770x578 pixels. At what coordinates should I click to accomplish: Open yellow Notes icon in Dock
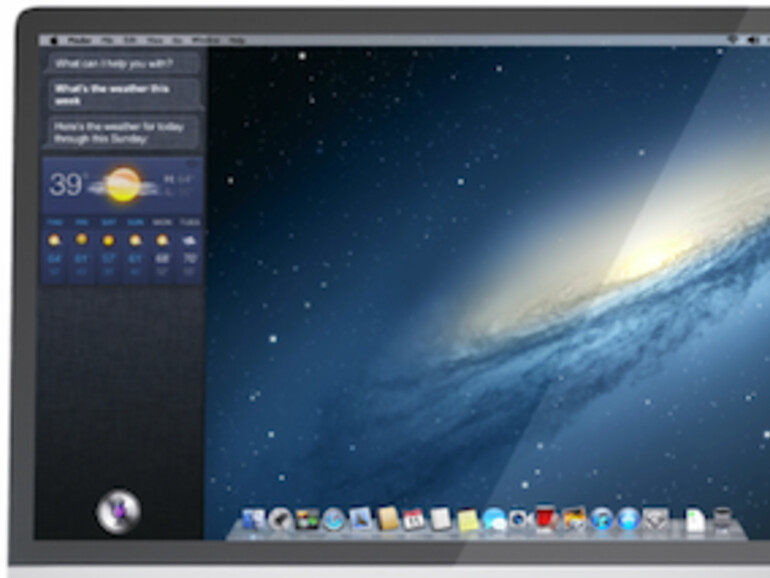tap(468, 521)
